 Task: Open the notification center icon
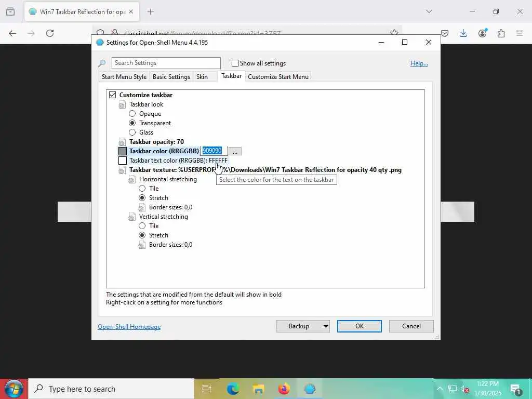click(x=516, y=390)
